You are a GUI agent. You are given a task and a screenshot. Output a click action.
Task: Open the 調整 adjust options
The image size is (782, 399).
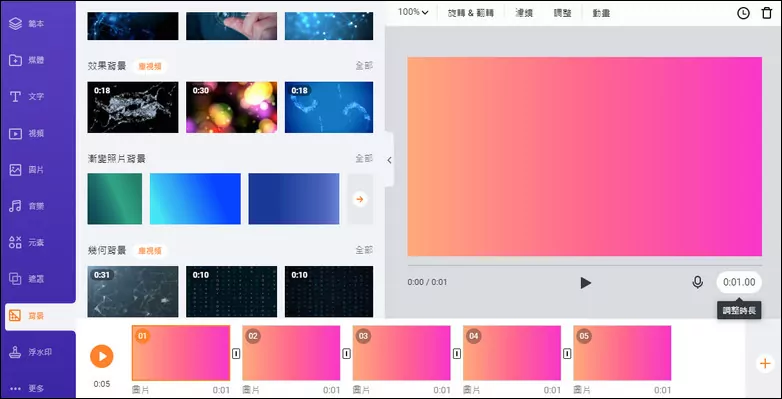click(x=563, y=13)
